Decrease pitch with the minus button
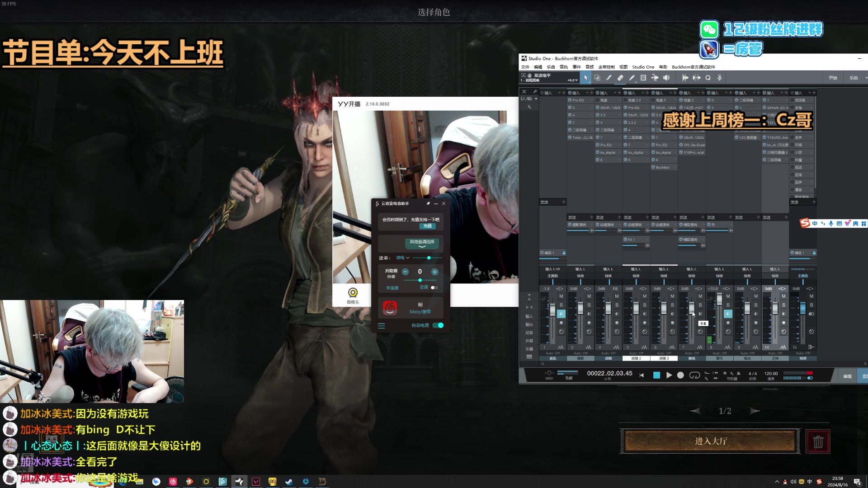 point(405,272)
